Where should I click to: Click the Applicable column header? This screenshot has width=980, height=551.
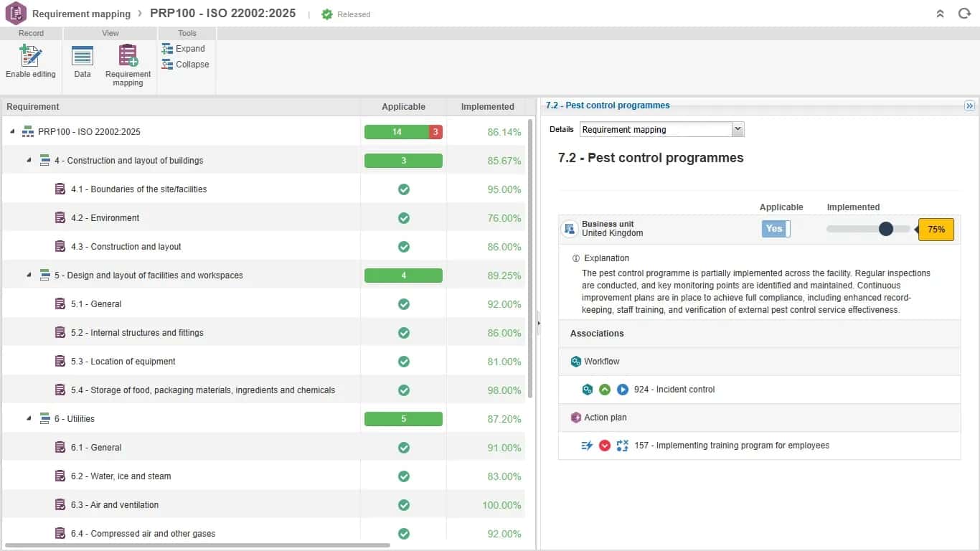(403, 107)
